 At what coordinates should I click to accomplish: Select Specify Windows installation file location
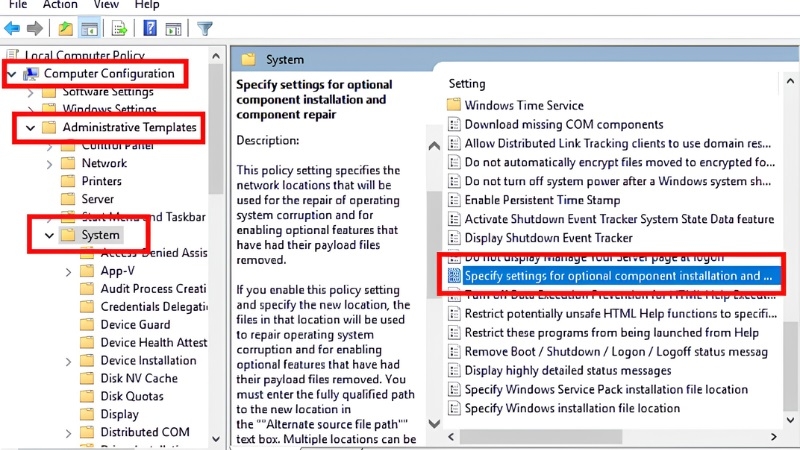(572, 408)
